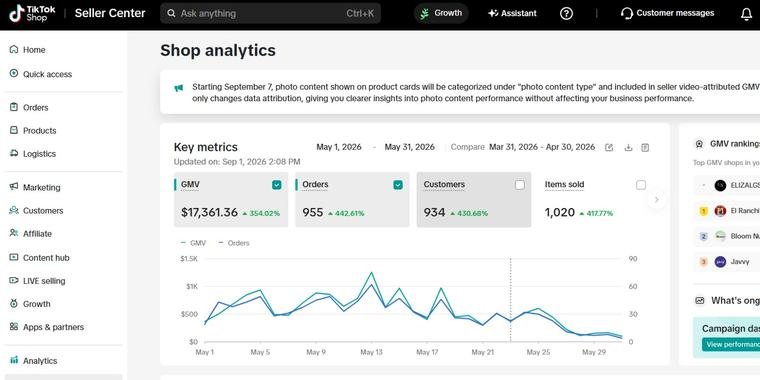Image resolution: width=760 pixels, height=380 pixels.
Task: Open the Analytics label in sidebar
Action: pos(40,361)
